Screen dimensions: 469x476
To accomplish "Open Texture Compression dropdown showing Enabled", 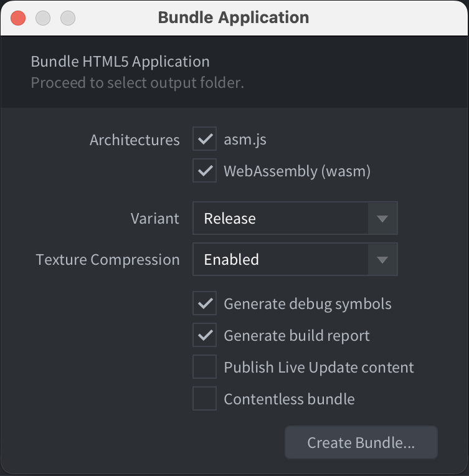I will (x=280, y=260).
